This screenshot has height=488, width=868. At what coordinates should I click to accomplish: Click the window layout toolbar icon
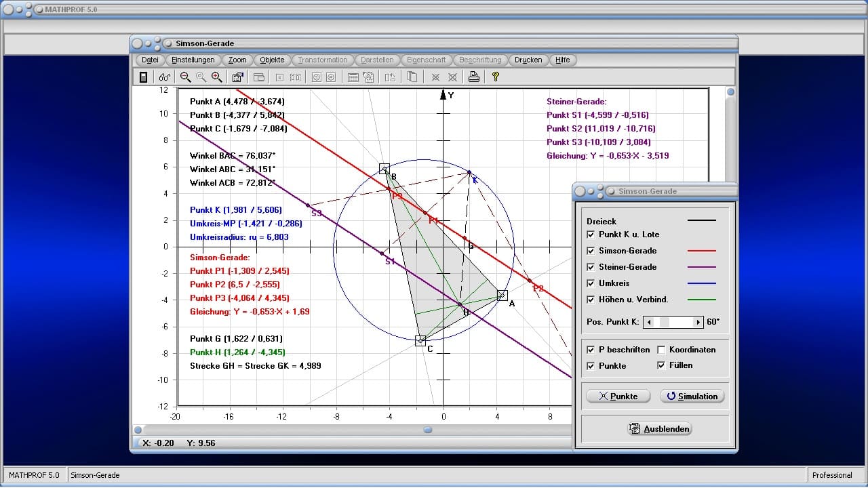pyautogui.click(x=258, y=77)
